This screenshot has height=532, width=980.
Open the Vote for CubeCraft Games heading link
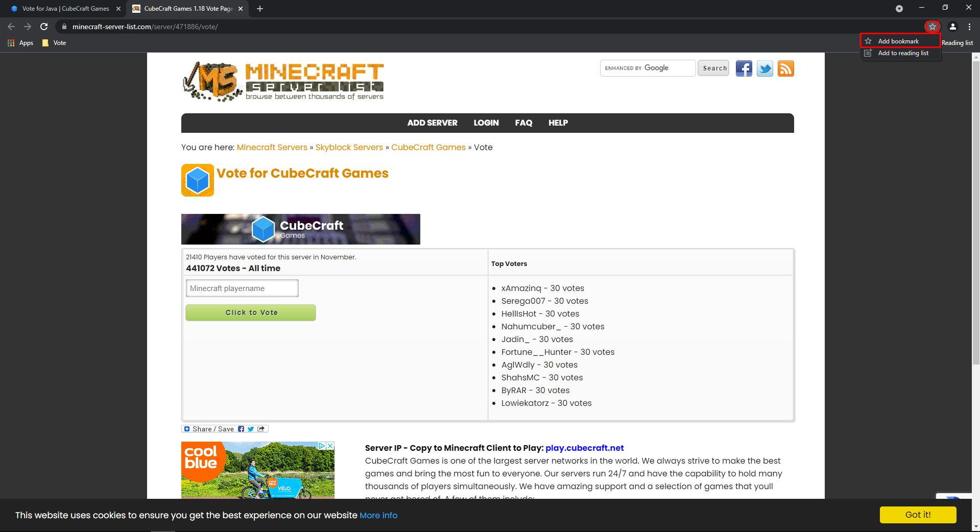click(x=302, y=173)
